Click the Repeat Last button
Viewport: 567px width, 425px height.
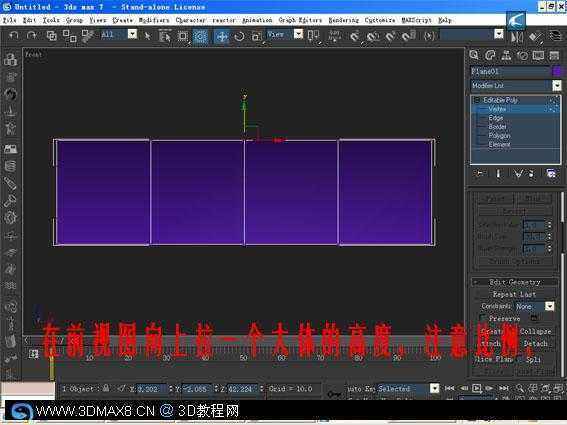pos(514,294)
